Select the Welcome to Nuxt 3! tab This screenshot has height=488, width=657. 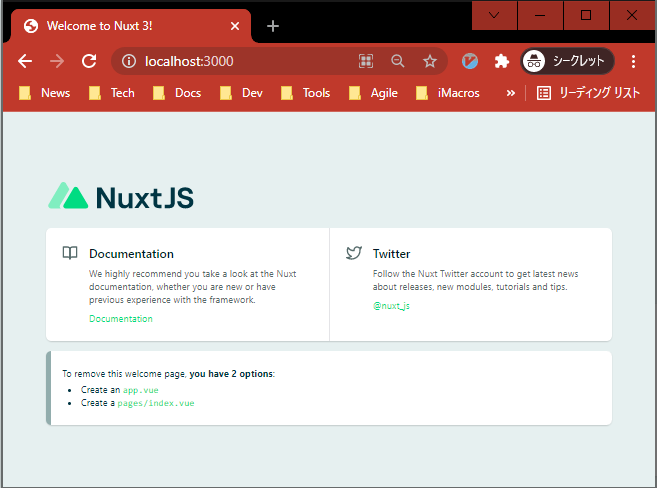130,26
